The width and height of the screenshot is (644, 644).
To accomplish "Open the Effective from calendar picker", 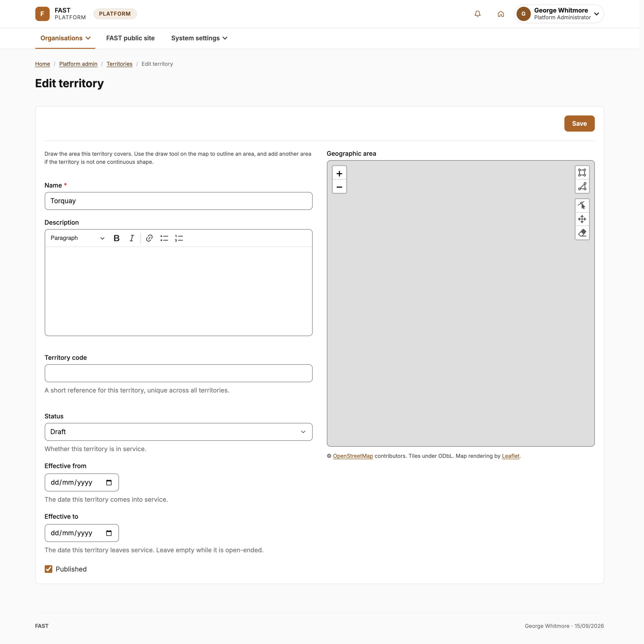I will coord(109,483).
